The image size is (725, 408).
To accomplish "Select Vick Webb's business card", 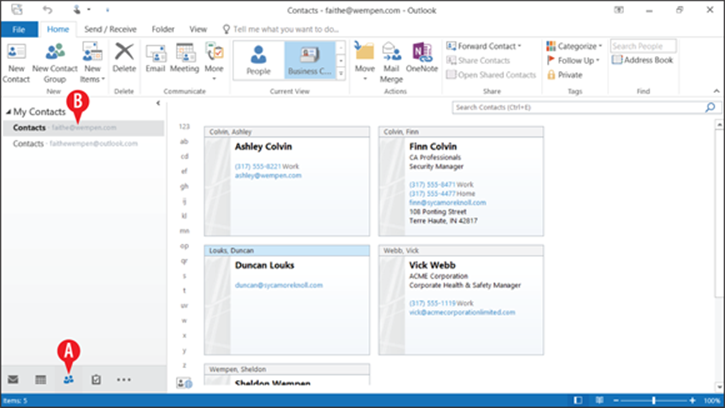I will [461, 300].
